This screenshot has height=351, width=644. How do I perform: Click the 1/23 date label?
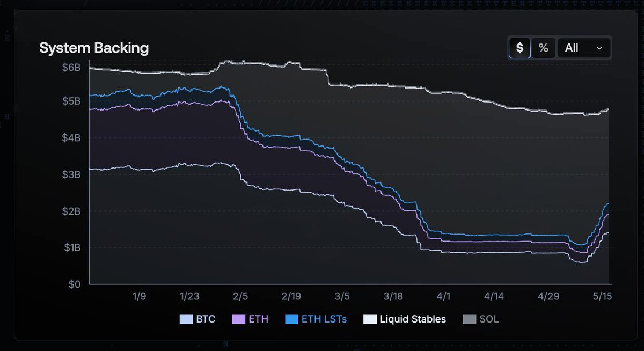[189, 296]
